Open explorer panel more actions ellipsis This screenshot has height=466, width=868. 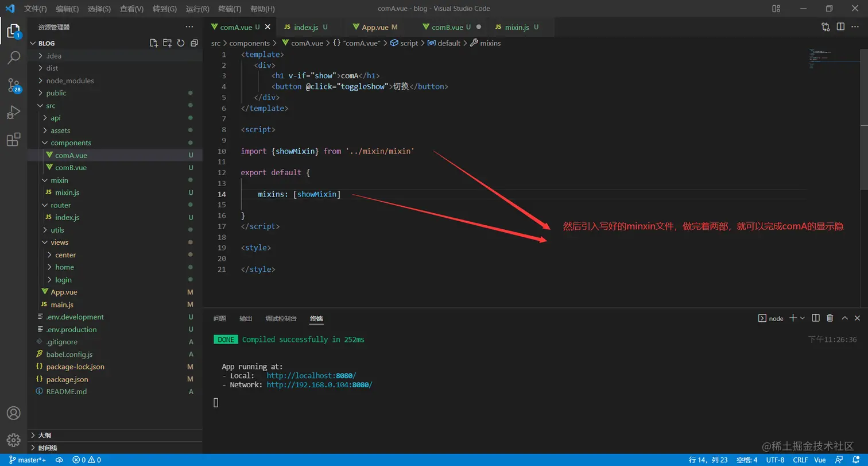point(189,27)
